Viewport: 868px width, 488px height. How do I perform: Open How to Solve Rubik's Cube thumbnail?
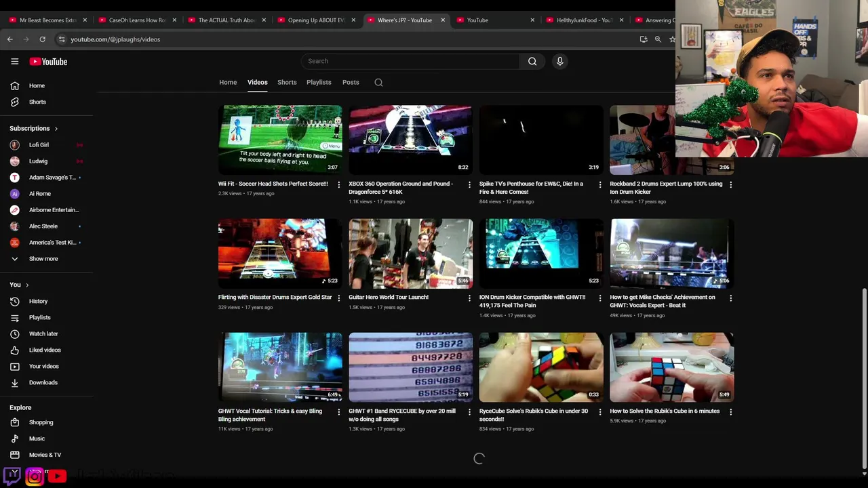671,367
